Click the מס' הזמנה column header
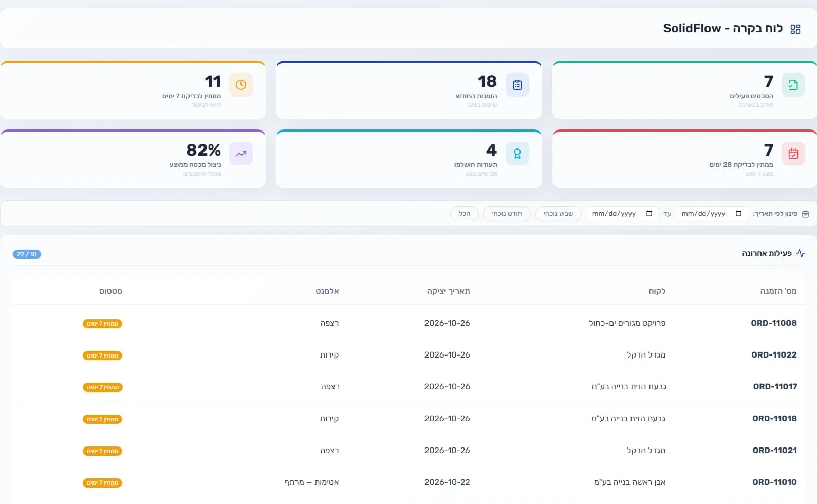The height and width of the screenshot is (504, 817). [778, 291]
